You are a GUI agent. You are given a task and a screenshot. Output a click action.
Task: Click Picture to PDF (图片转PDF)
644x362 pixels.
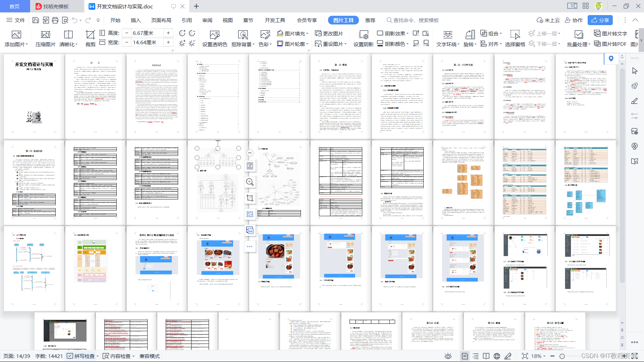point(610,44)
